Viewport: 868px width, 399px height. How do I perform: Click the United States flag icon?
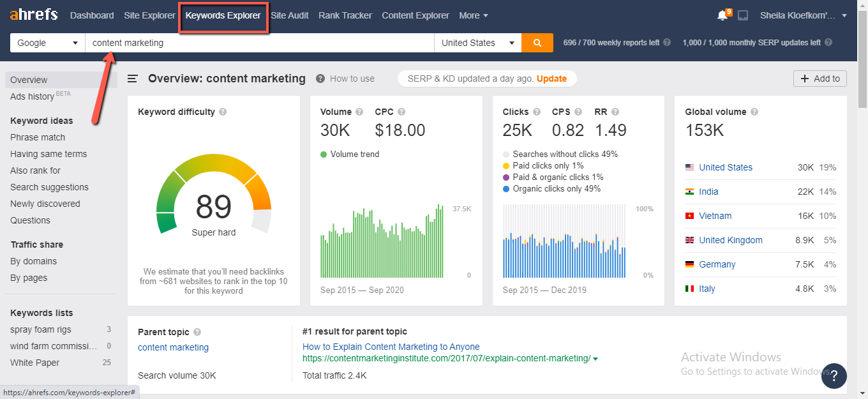point(689,167)
